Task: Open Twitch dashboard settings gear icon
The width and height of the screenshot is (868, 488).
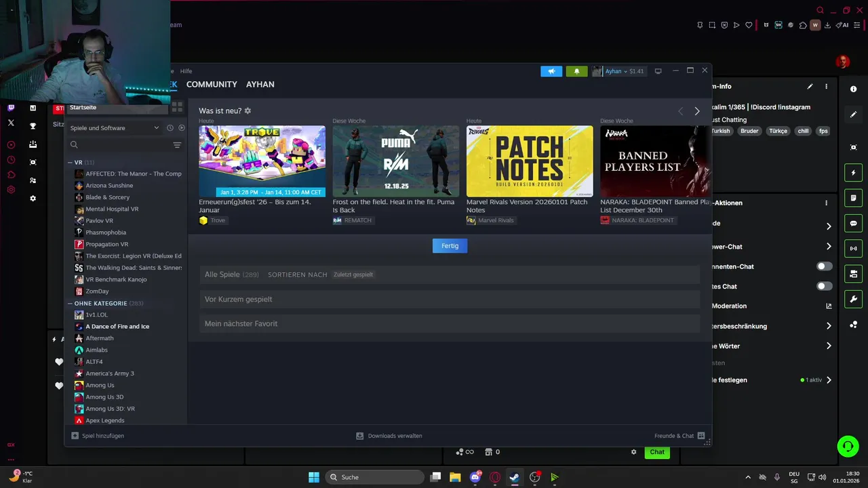Action: [33, 199]
